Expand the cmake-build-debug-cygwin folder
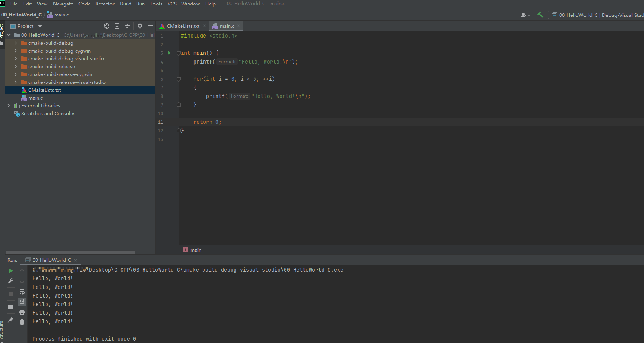Viewport: 644px width, 343px height. 16,51
